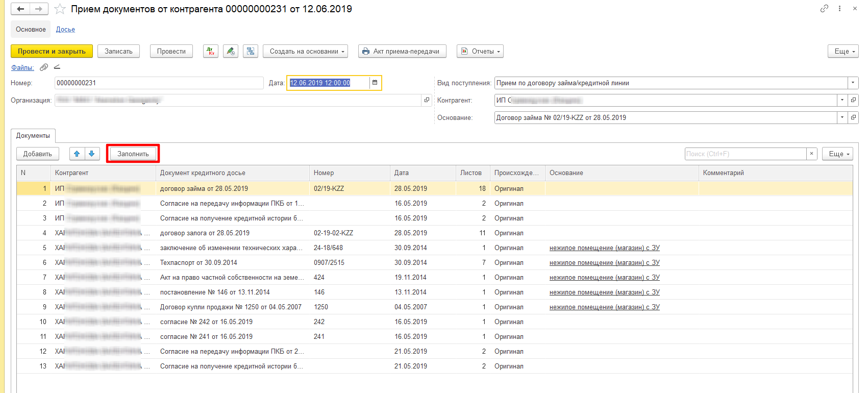Show Дт/Кт accounting entries icon
The image size is (868, 393).
pos(210,51)
